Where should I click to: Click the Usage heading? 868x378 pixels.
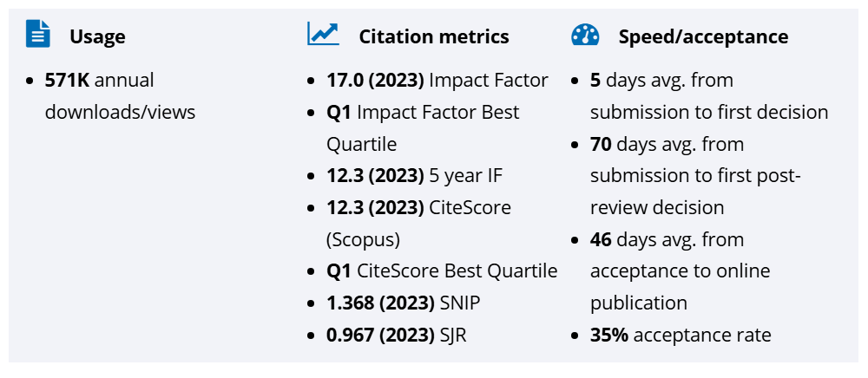[97, 36]
